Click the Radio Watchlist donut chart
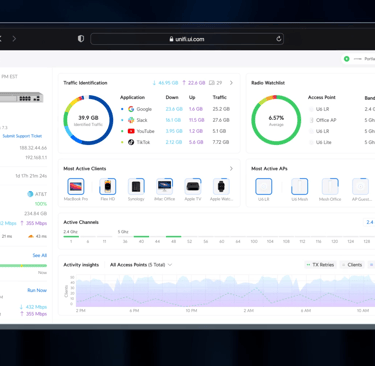Image resolution: width=375 pixels, height=366 pixels. pyautogui.click(x=276, y=120)
